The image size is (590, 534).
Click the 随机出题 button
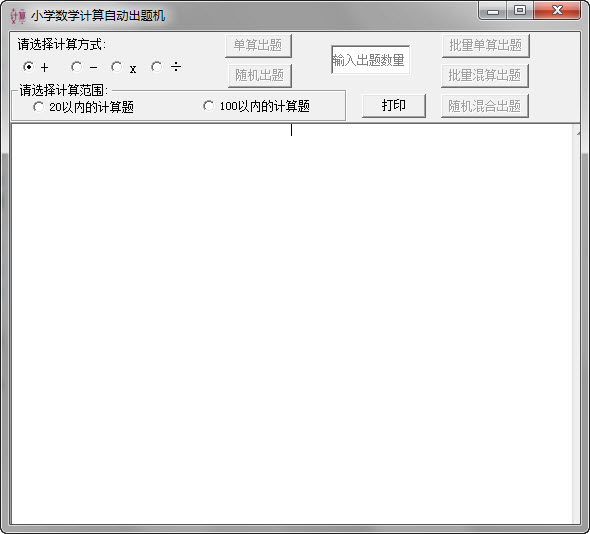click(x=260, y=75)
